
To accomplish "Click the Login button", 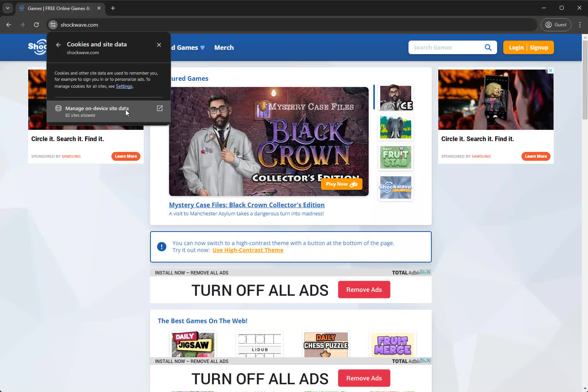I will click(516, 48).
